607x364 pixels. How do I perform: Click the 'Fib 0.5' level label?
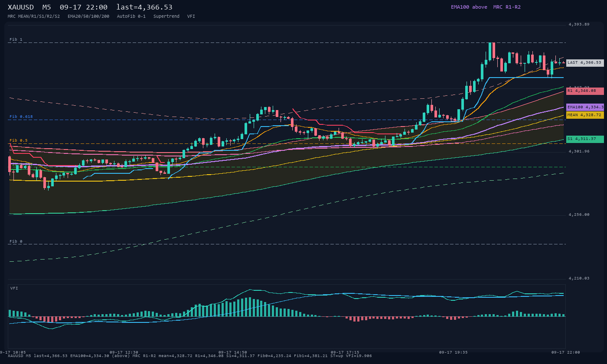[x=19, y=140]
